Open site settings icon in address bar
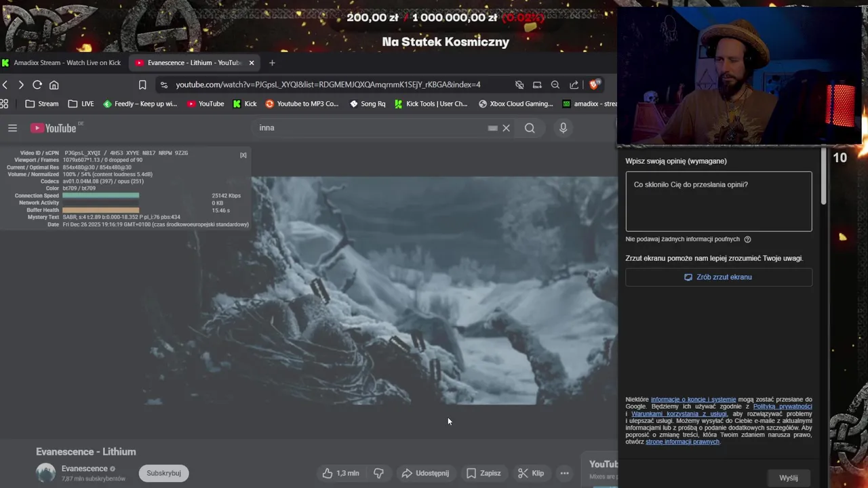868x488 pixels. [x=163, y=85]
